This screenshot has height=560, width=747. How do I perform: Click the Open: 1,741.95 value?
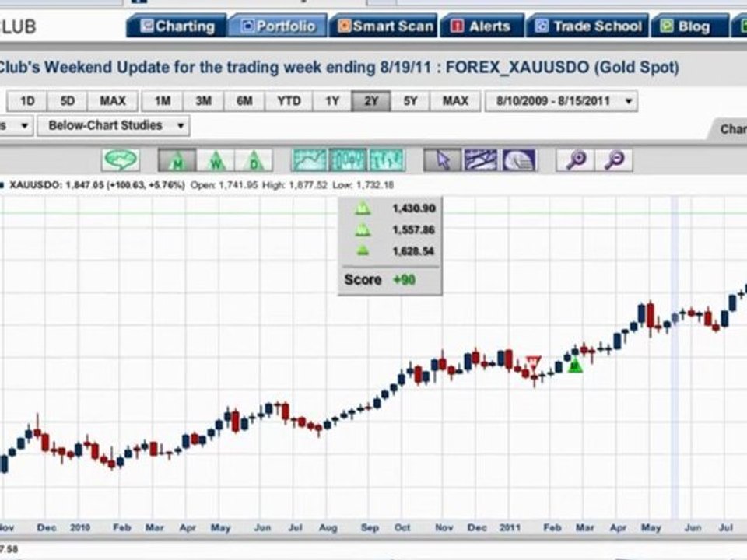pos(224,185)
